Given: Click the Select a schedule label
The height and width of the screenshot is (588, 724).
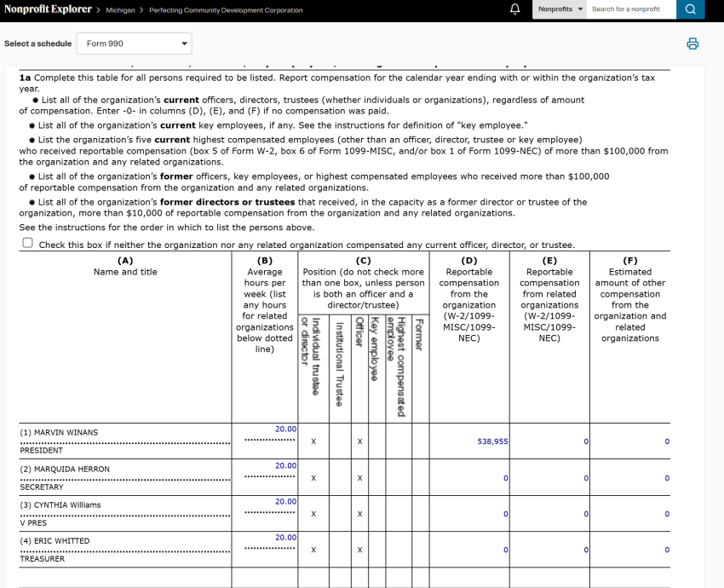Looking at the screenshot, I should click(37, 43).
